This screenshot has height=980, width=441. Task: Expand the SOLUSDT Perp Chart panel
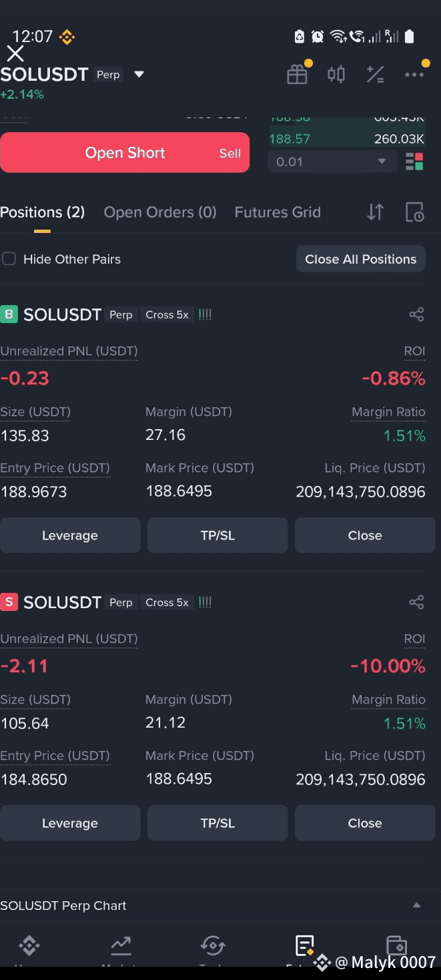pos(416,905)
